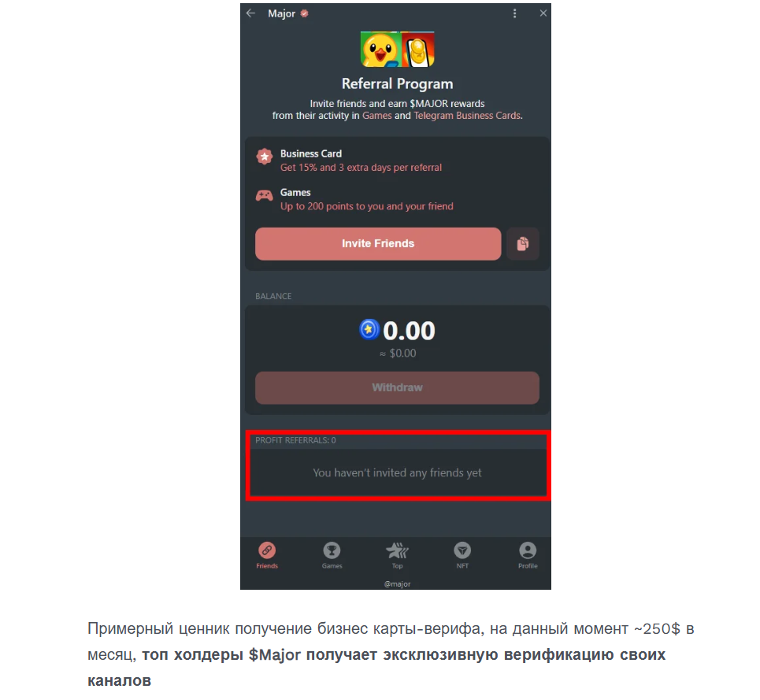Click the Profit Referrals empty list area

click(x=398, y=472)
